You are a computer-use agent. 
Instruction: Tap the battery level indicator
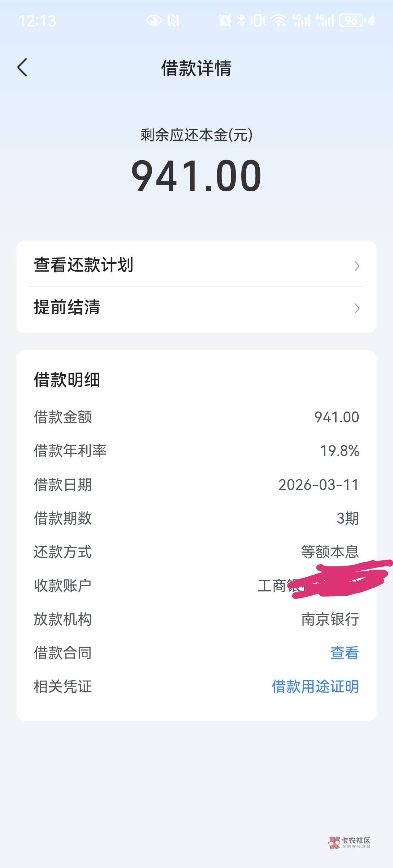click(351, 20)
